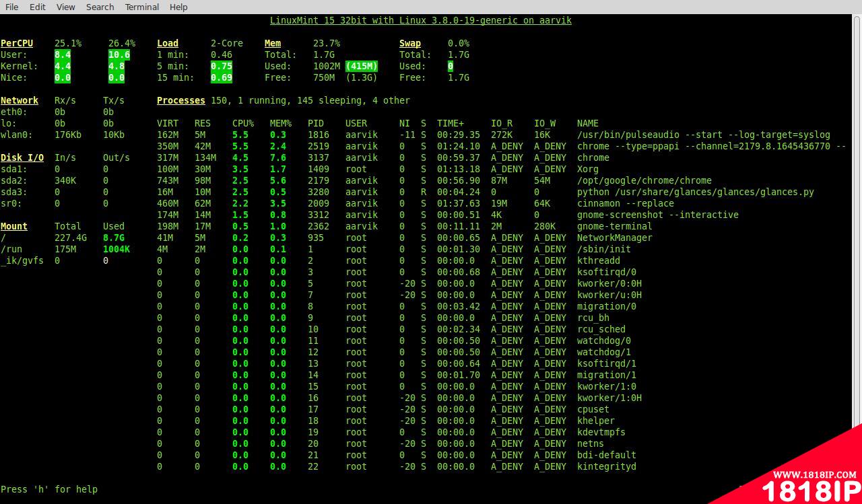Click the 5 min load value 0.75
Image resolution: width=862 pixels, height=504 pixels.
222,66
